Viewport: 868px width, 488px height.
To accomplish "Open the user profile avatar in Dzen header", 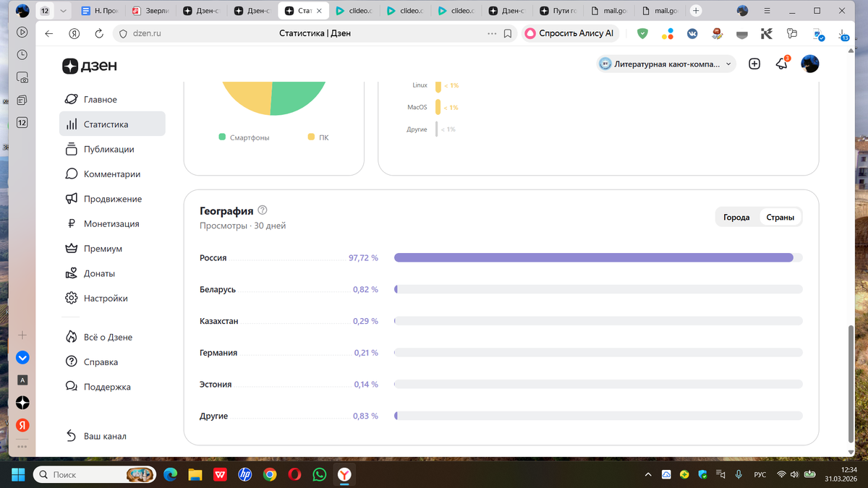I will (809, 64).
